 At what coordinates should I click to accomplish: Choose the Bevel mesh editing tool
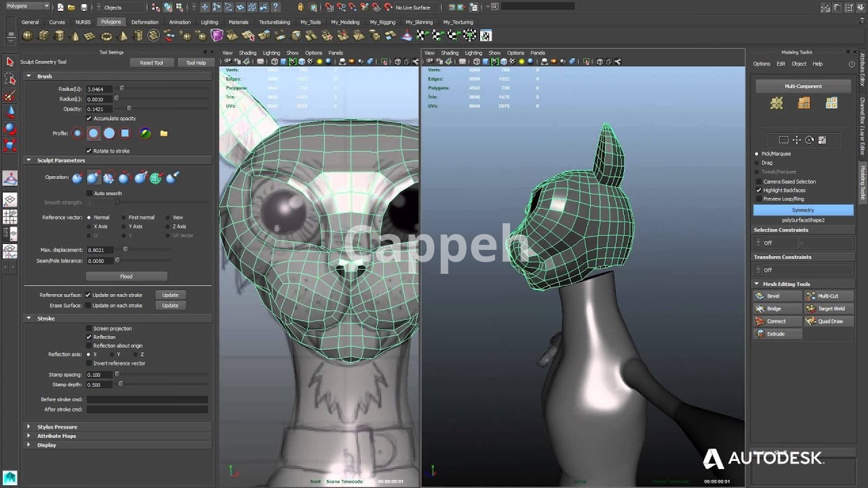773,296
